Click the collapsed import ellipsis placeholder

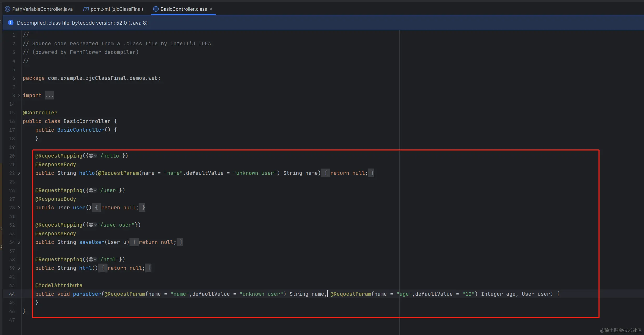tap(49, 96)
